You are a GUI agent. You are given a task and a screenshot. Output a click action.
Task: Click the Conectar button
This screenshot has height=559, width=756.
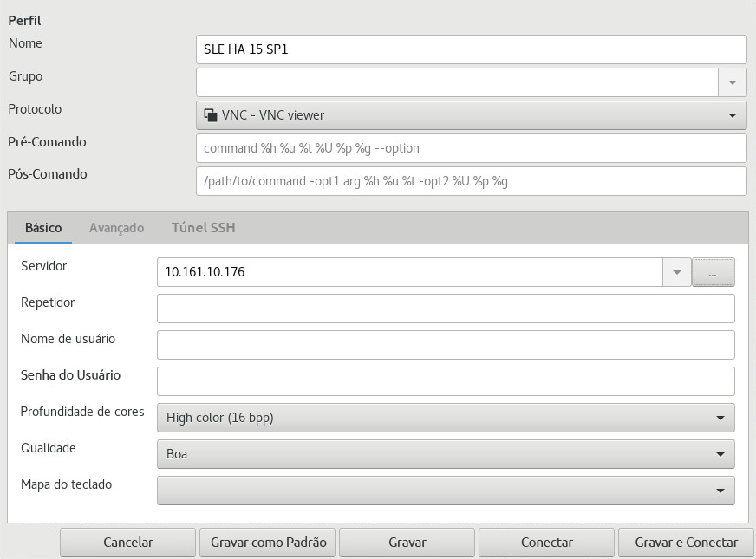(547, 543)
